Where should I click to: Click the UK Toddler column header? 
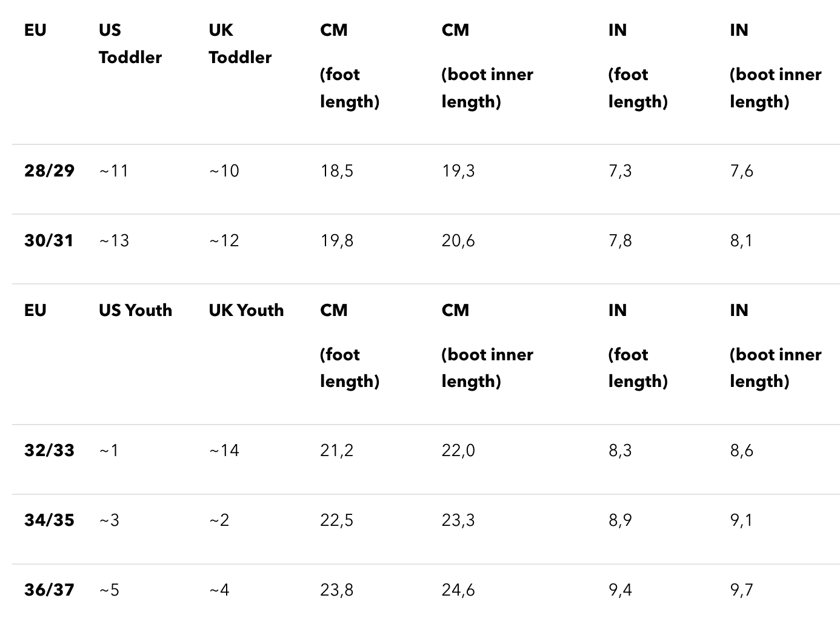click(240, 44)
